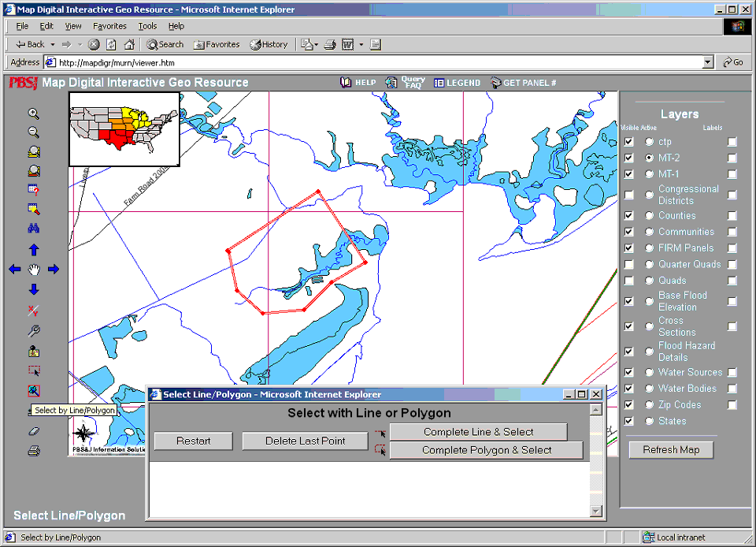Viewport: 756px width, 547px height.
Task: Make the States layer active
Action: point(649,421)
